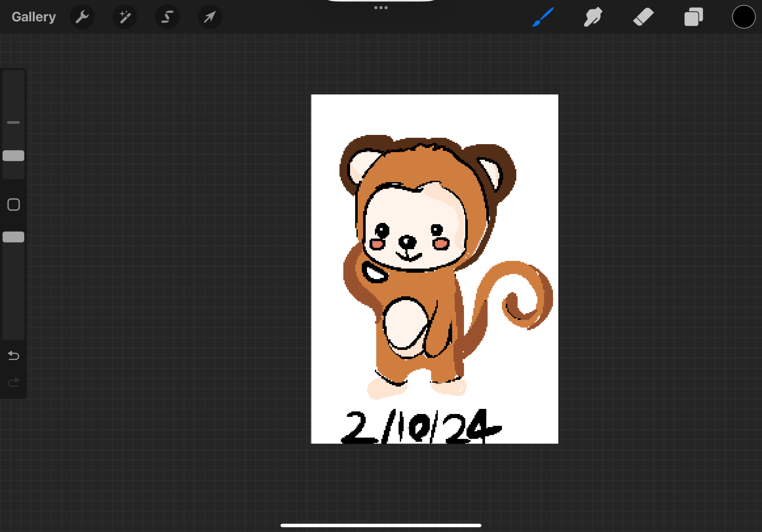The height and width of the screenshot is (532, 762).
Task: Activate the Selection tool
Action: 167,17
